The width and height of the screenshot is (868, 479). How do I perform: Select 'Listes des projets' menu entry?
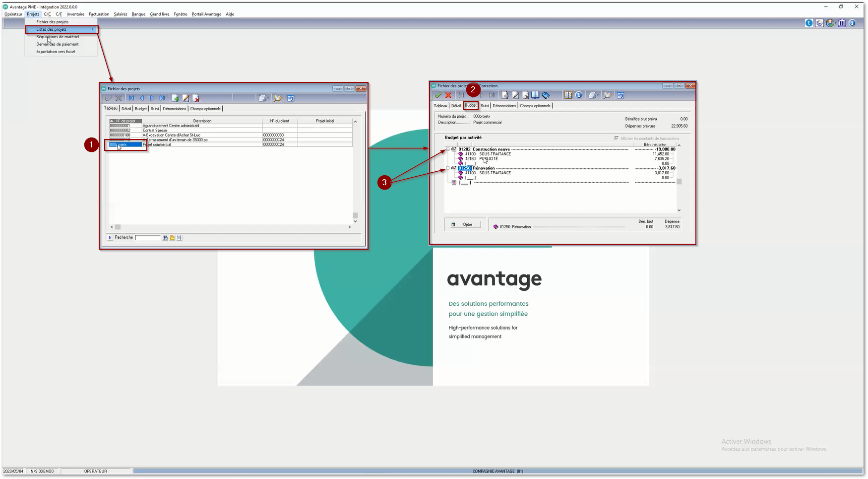click(x=62, y=30)
